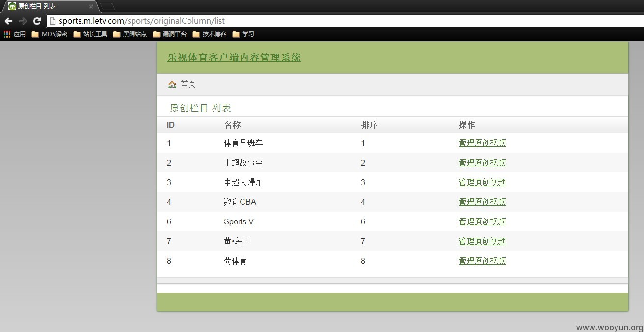Click 管理原创视频 for 数说CBA
This screenshot has height=332, width=644.
point(482,202)
